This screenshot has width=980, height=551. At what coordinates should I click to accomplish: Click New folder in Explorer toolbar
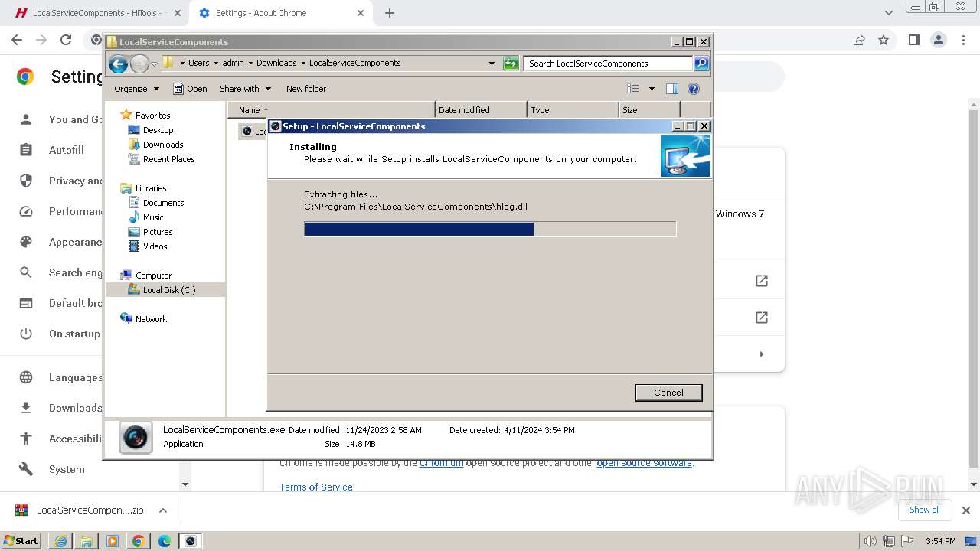click(x=306, y=89)
